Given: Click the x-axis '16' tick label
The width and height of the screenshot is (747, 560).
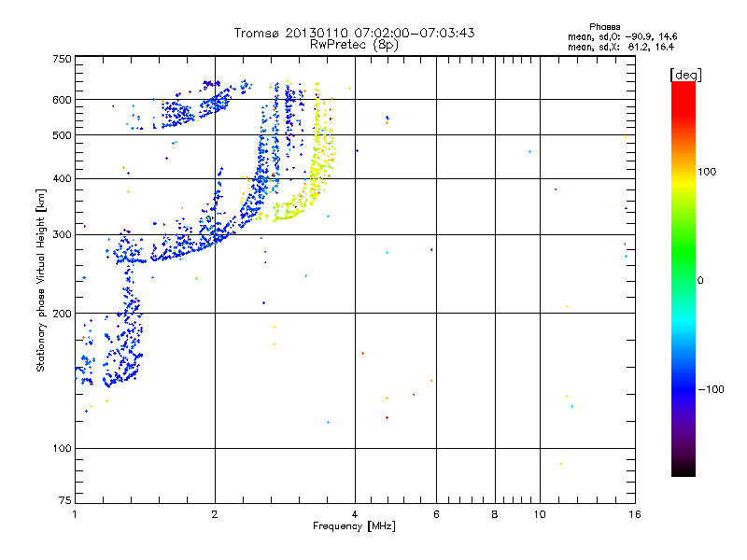Looking at the screenshot, I should coord(635,514).
